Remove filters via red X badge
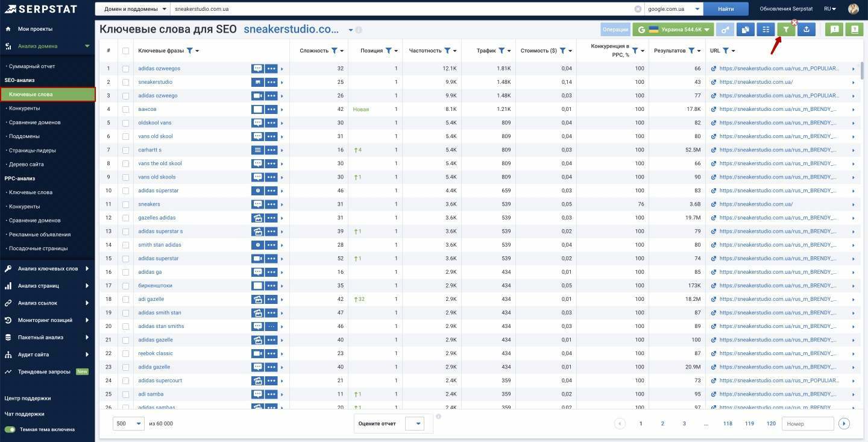The width and height of the screenshot is (868, 442). [x=794, y=22]
